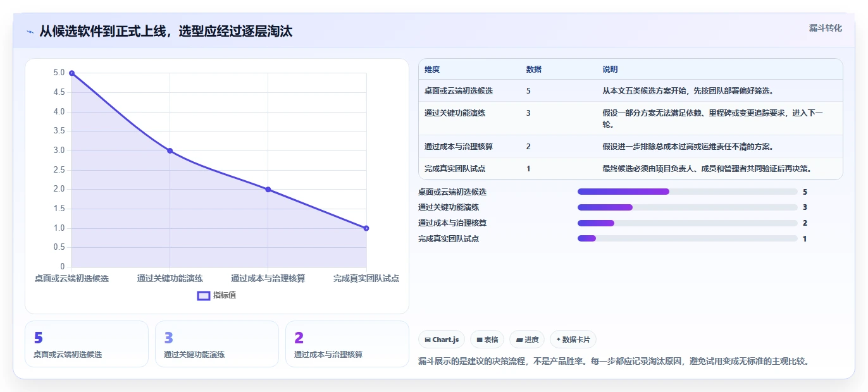The image size is (868, 392).
Task: Click the 维度 column header
Action: click(432, 70)
